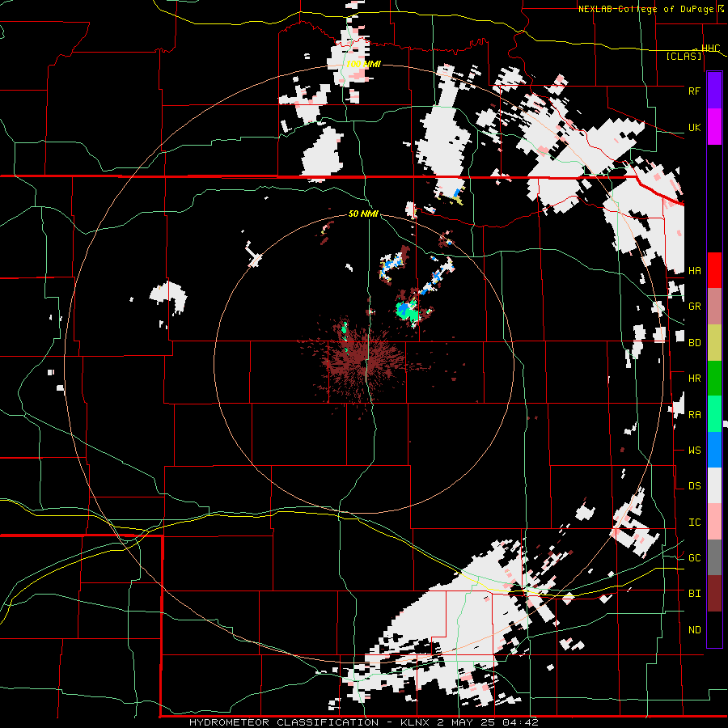Click the WS legend label
728x728 pixels.
[694, 450]
